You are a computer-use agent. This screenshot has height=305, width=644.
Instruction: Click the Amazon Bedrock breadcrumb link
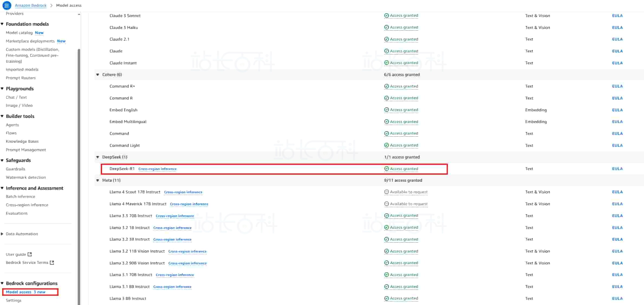coord(31,5)
